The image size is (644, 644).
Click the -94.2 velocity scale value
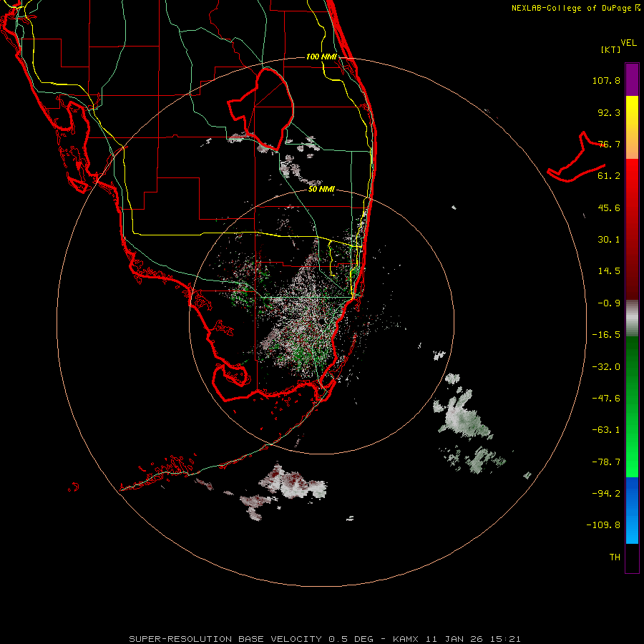coord(606,494)
